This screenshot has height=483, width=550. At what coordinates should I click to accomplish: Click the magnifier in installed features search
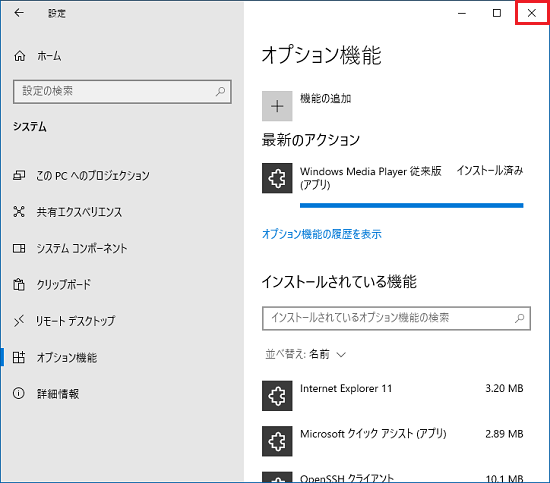pos(519,318)
